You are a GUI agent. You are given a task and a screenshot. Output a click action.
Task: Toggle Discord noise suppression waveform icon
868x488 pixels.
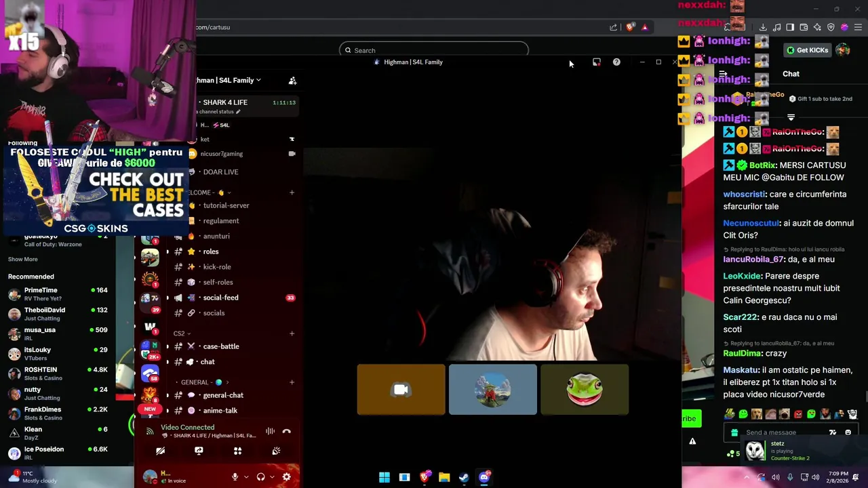coord(270,431)
